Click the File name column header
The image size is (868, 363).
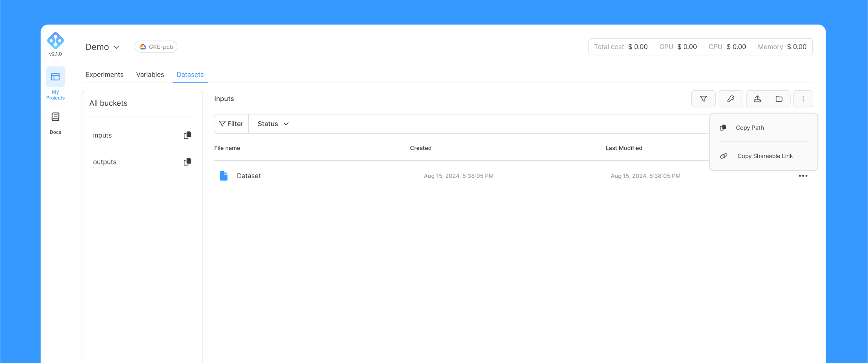click(227, 148)
